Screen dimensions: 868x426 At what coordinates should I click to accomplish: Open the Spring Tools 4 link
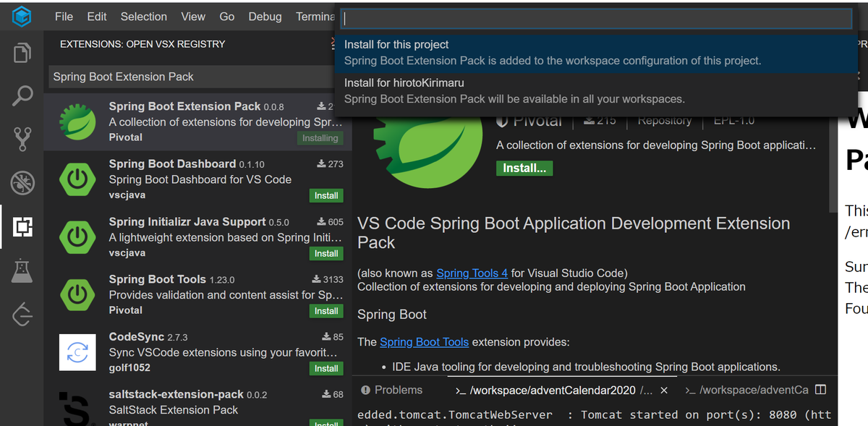click(472, 273)
